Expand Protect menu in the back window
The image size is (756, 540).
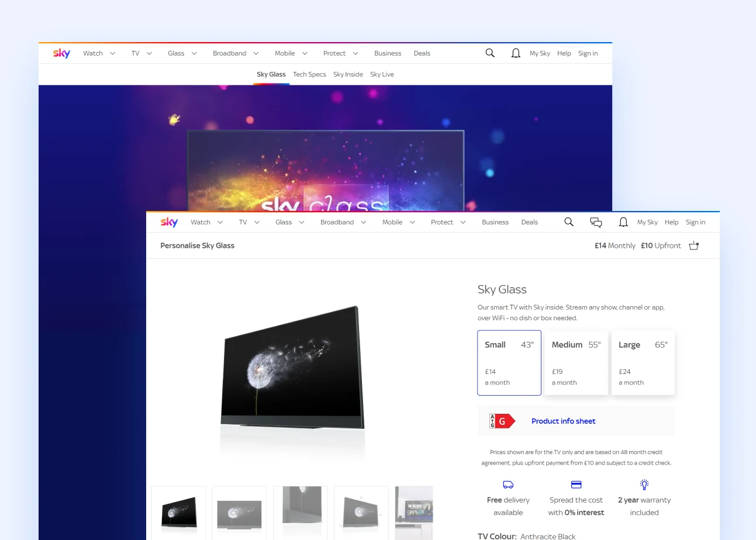click(341, 53)
